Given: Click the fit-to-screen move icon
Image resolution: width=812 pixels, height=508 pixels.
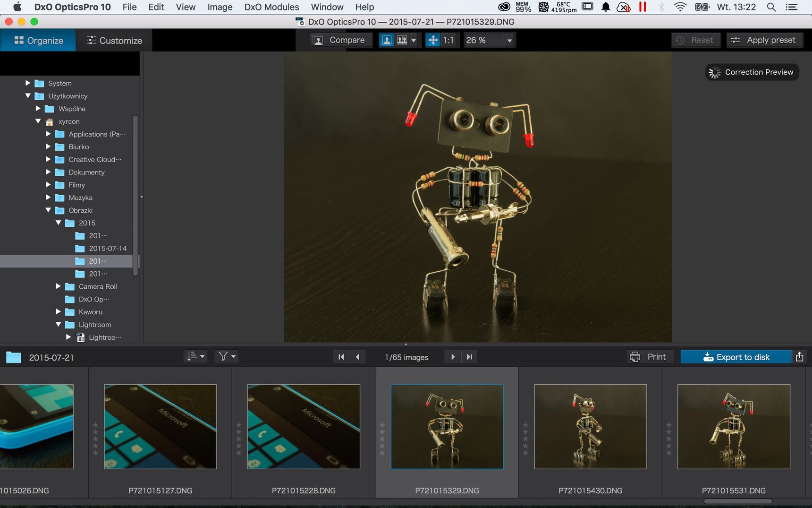Looking at the screenshot, I should tap(433, 40).
